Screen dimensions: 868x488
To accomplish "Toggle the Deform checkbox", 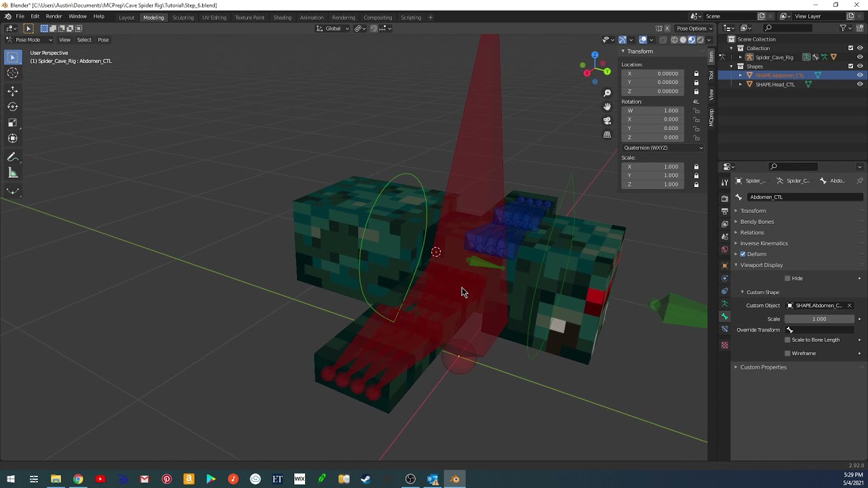I will coord(743,254).
